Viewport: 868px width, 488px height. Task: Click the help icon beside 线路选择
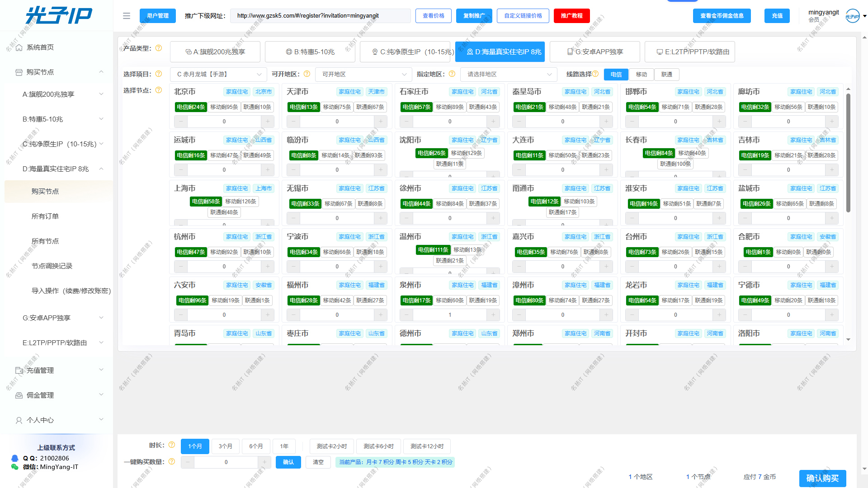(595, 74)
